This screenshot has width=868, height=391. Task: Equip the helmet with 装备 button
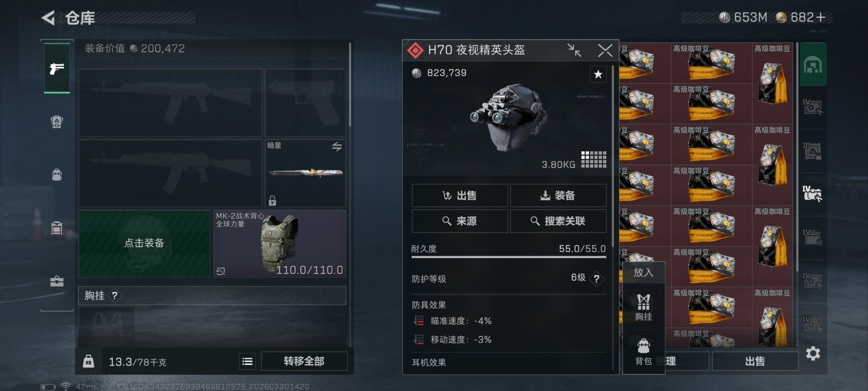(558, 195)
